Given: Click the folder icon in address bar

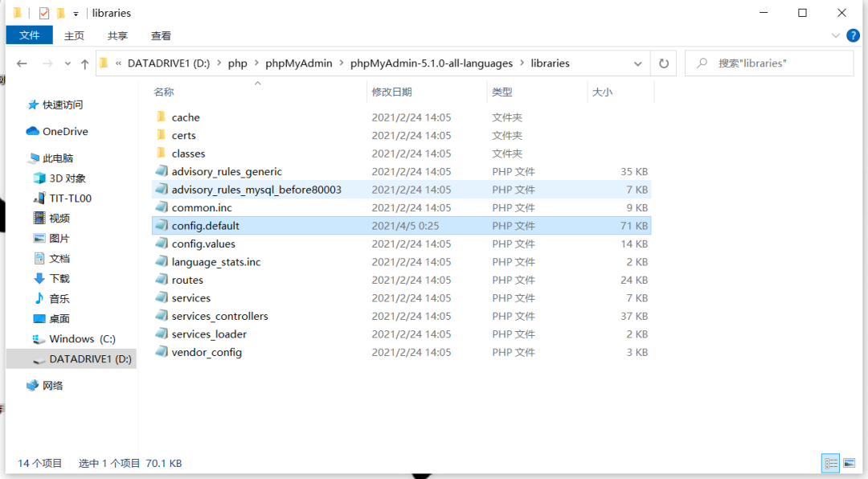Looking at the screenshot, I should [104, 63].
